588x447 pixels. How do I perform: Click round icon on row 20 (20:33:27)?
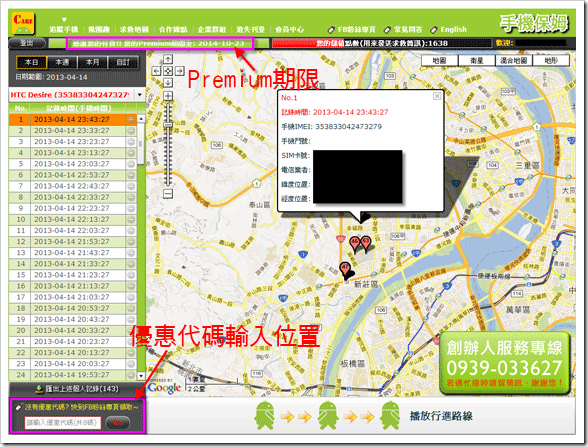(x=131, y=330)
